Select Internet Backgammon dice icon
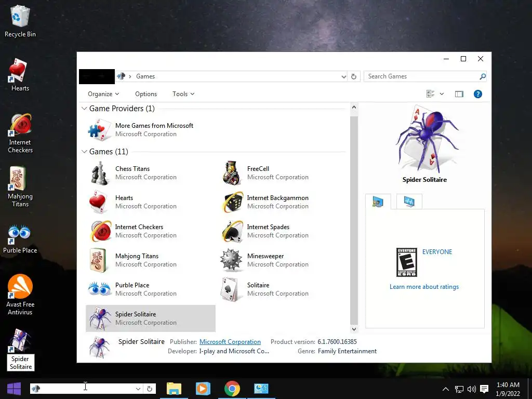Screen dimensions: 532x399 [x=233, y=202]
